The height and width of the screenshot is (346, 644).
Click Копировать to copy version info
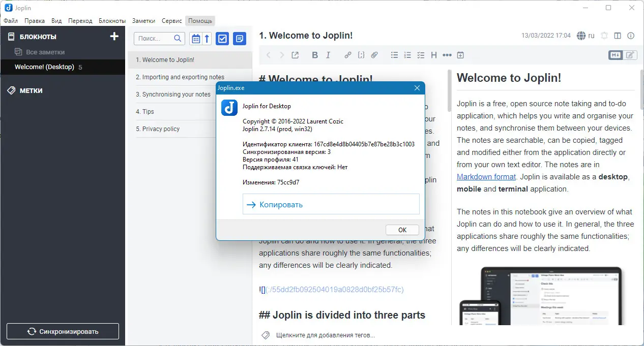[x=331, y=204]
